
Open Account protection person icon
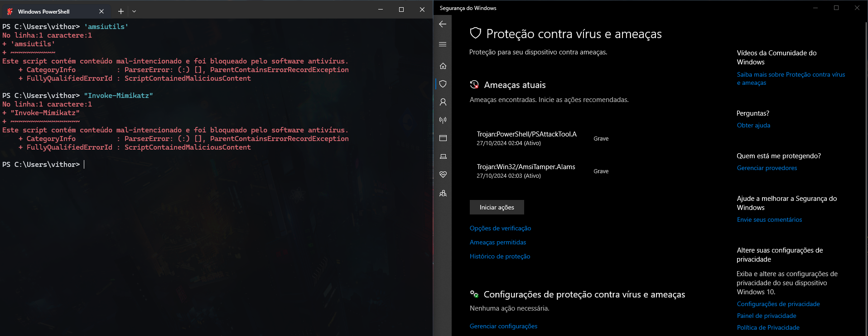click(443, 102)
